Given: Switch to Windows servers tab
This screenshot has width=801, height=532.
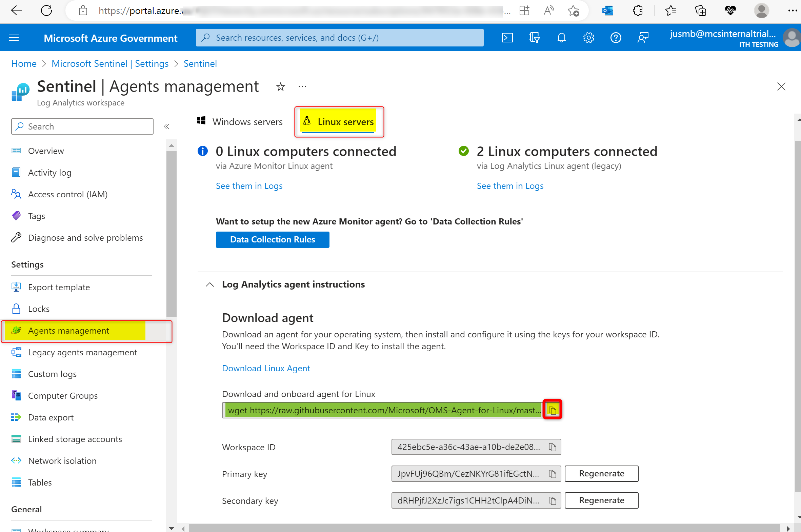Looking at the screenshot, I should point(240,121).
